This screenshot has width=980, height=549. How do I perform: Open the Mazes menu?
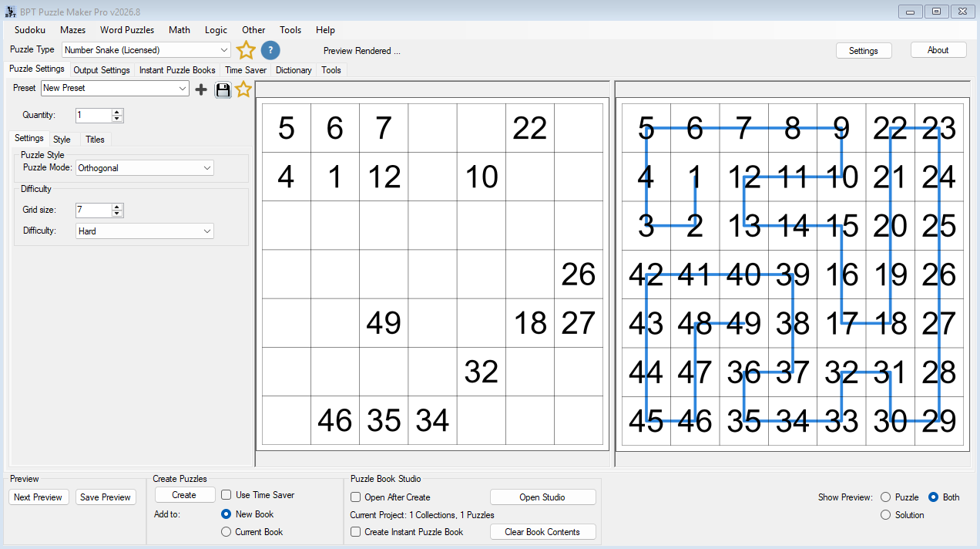point(73,30)
